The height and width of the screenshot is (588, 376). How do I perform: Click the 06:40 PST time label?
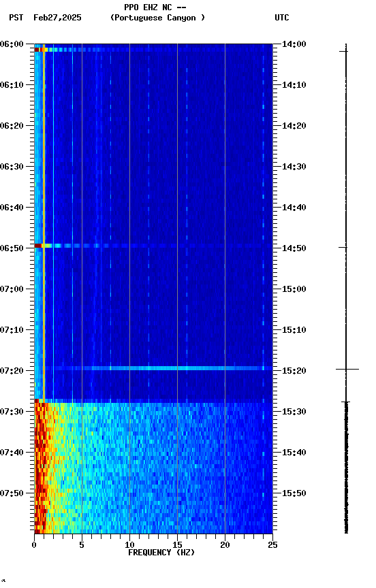pyautogui.click(x=12, y=208)
